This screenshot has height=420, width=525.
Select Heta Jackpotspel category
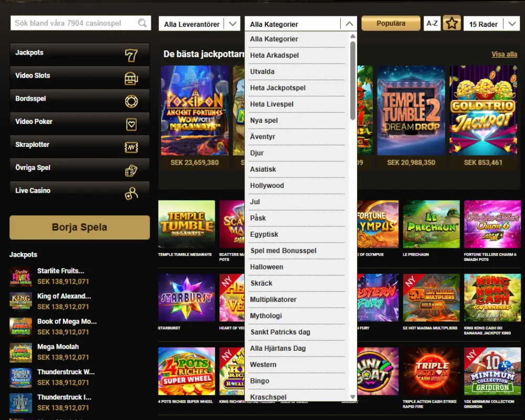click(297, 88)
